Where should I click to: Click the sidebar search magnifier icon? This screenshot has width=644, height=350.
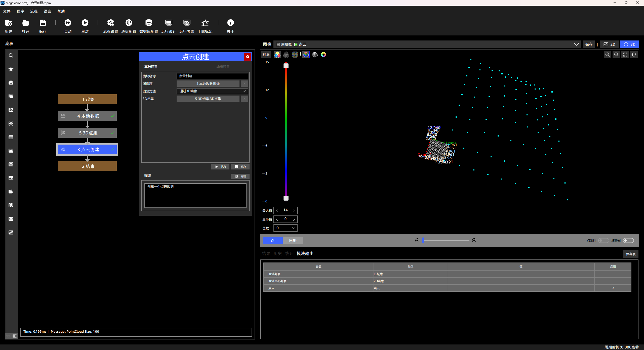(x=11, y=56)
